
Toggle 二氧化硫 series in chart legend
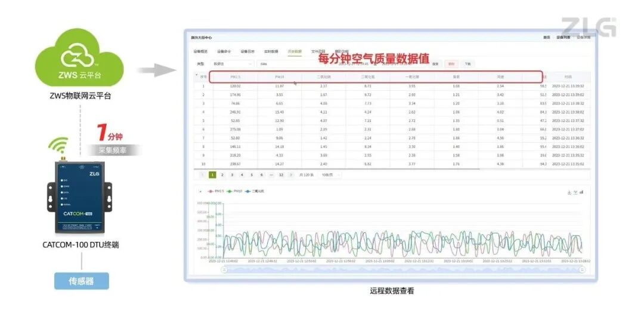[x=255, y=191]
